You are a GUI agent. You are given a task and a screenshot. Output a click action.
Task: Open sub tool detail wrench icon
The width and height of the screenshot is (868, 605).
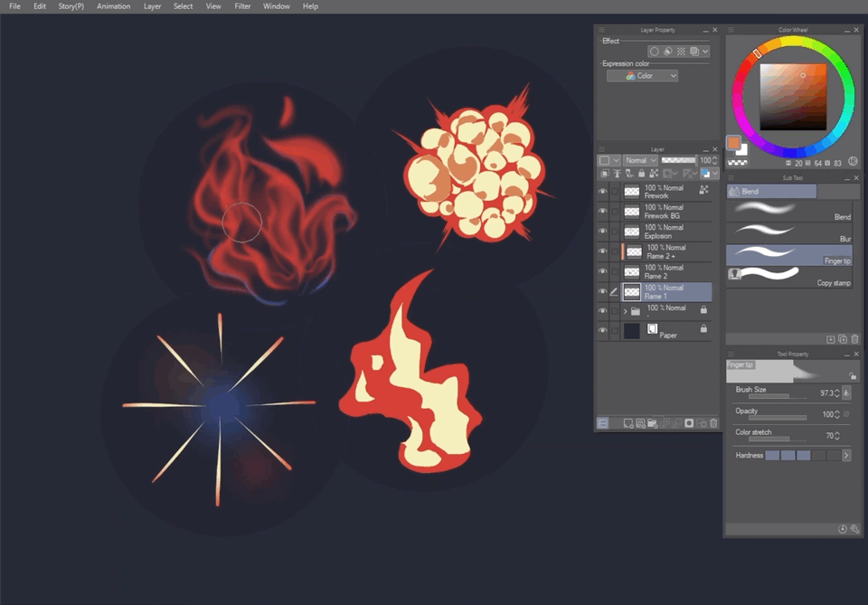pos(854,529)
